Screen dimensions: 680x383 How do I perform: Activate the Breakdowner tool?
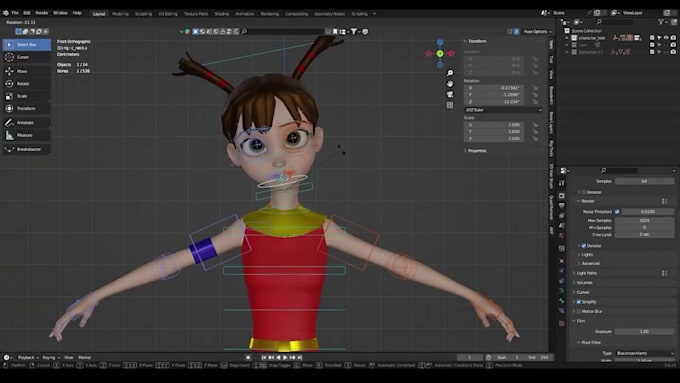[26, 149]
